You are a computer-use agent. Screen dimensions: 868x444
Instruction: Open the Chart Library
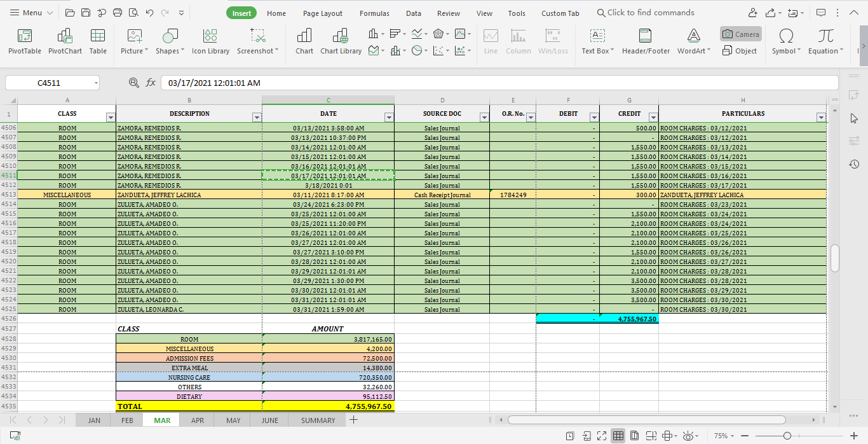pyautogui.click(x=341, y=41)
